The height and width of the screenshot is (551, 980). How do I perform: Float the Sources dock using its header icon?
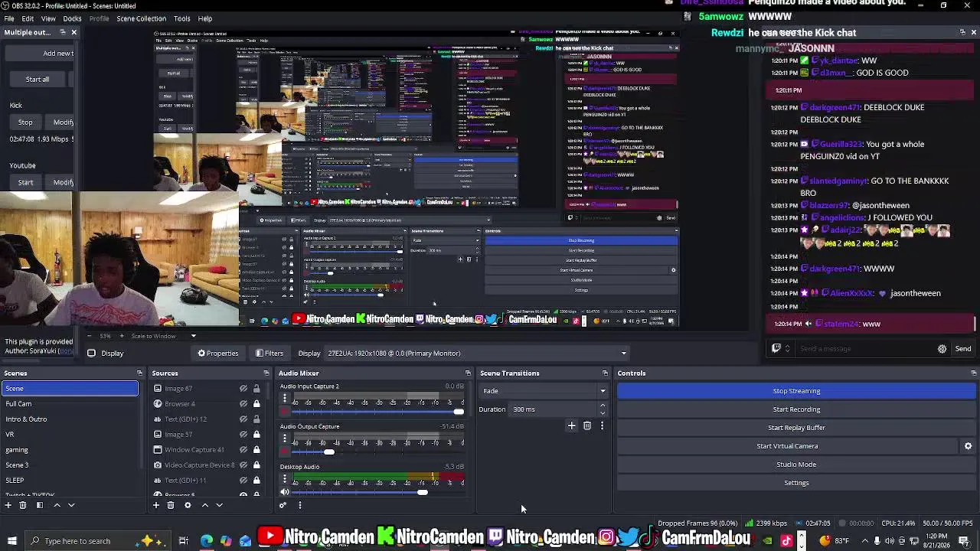(266, 373)
